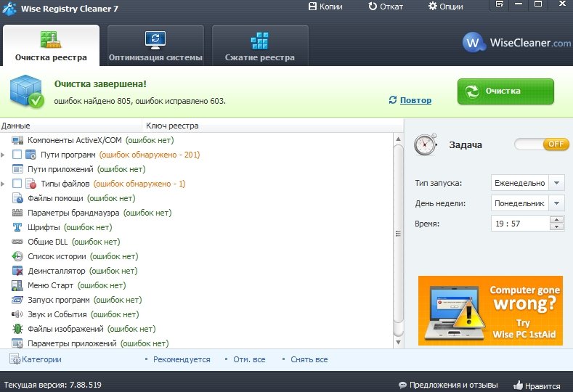Screen dimensions: 573x392
Task: Click the Список истории clock icon
Action: point(17,256)
